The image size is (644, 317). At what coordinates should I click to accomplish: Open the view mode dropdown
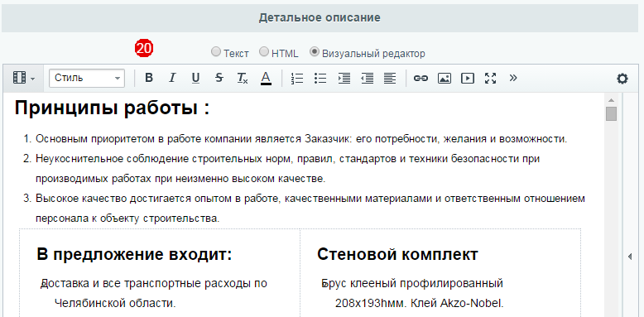(x=23, y=78)
